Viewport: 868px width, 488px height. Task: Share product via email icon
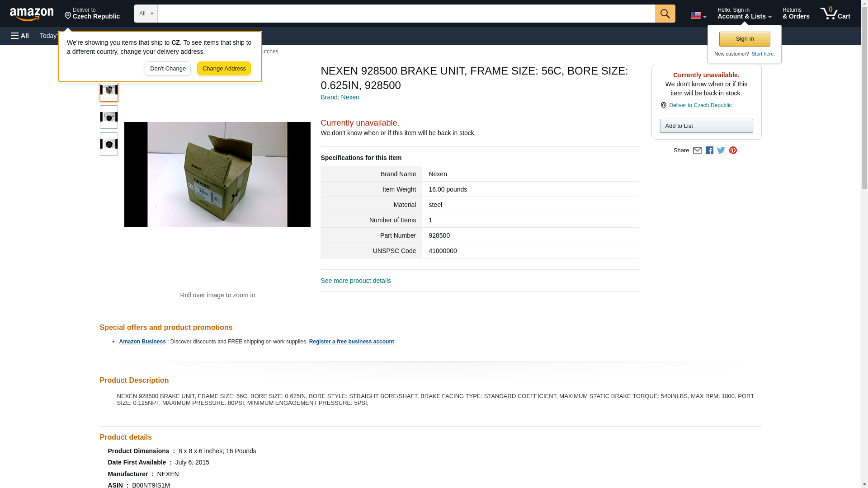697,150
